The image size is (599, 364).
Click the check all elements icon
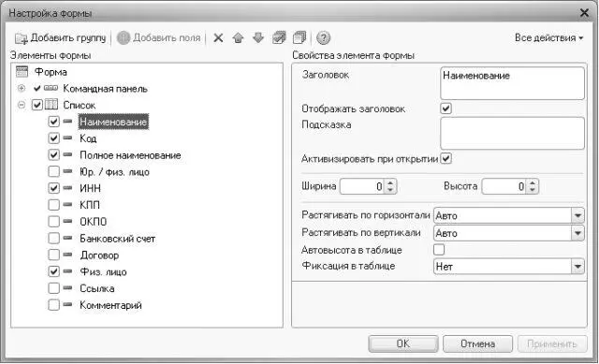279,37
